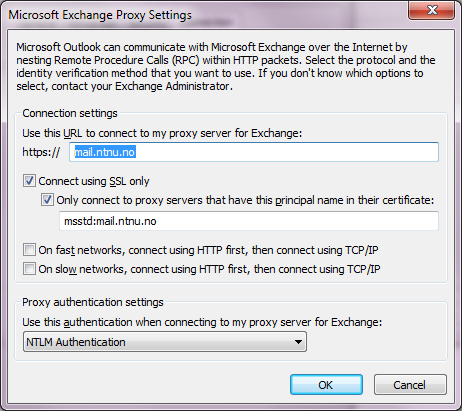Toggle the principal name certificate checkbox
Image resolution: width=462 pixels, height=411 pixels.
point(47,200)
